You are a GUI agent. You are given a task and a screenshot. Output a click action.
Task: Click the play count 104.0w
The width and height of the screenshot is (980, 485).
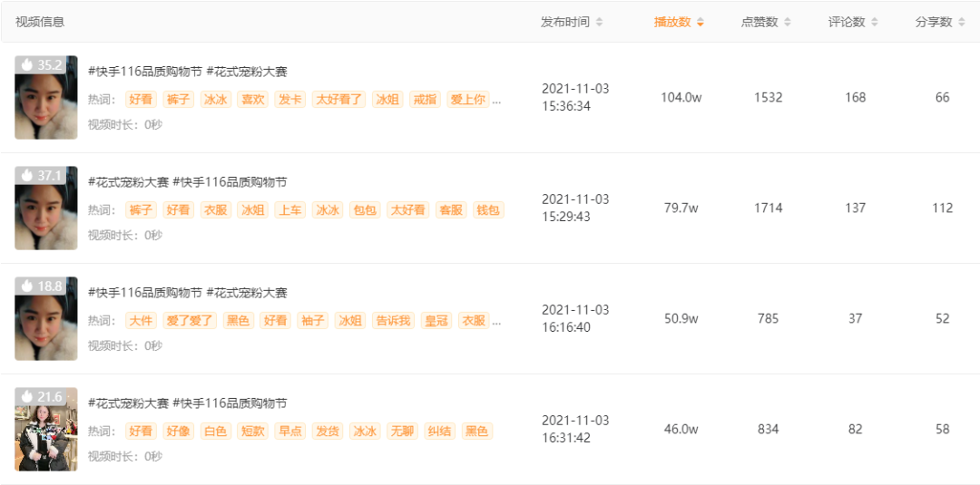point(681,97)
